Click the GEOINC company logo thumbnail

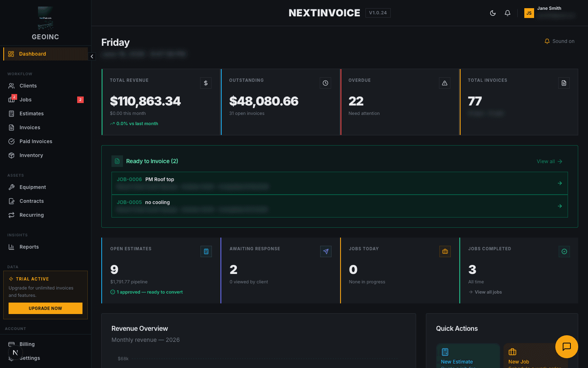point(45,18)
